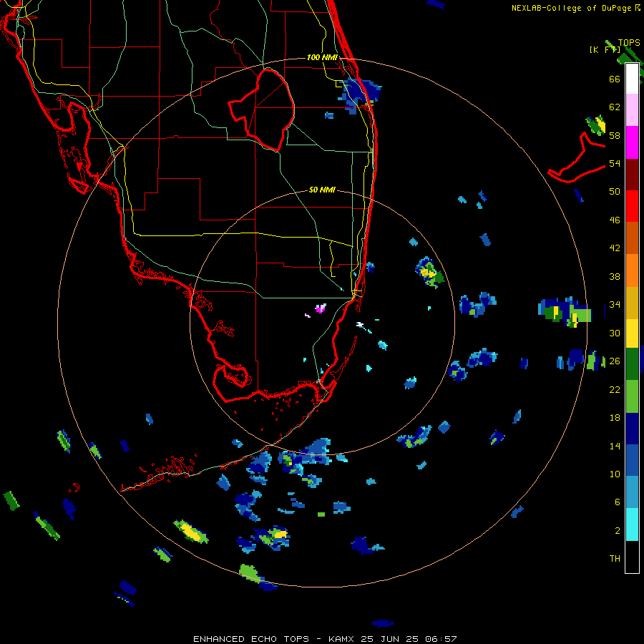This screenshot has width=644, height=644.
Task: Click the bright magenta legend swatch
Action: pos(632,142)
